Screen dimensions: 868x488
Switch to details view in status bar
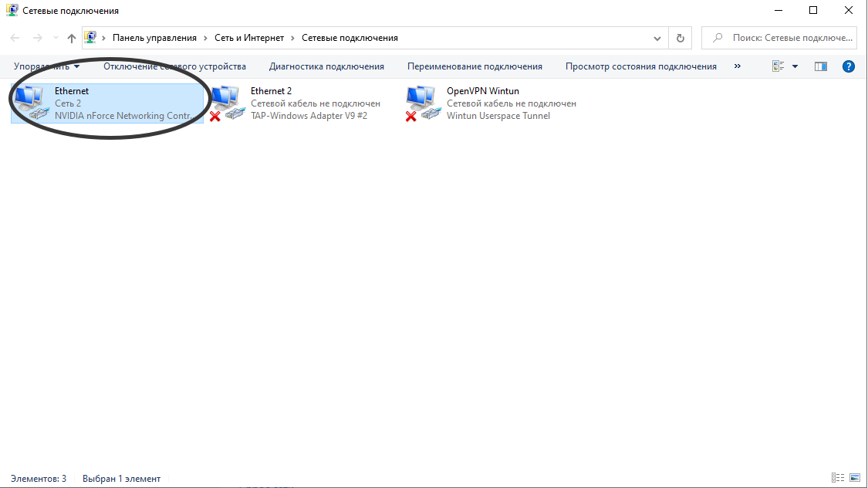tap(838, 478)
